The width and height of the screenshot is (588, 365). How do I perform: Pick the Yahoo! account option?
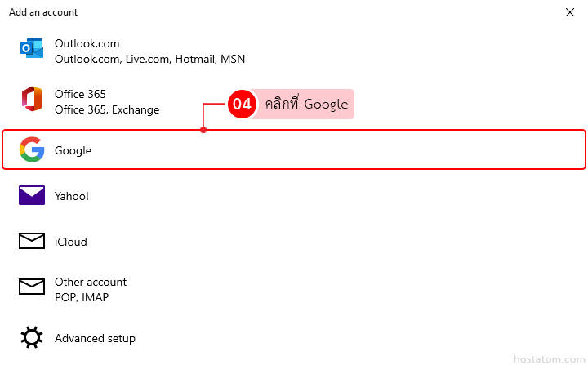(71, 196)
